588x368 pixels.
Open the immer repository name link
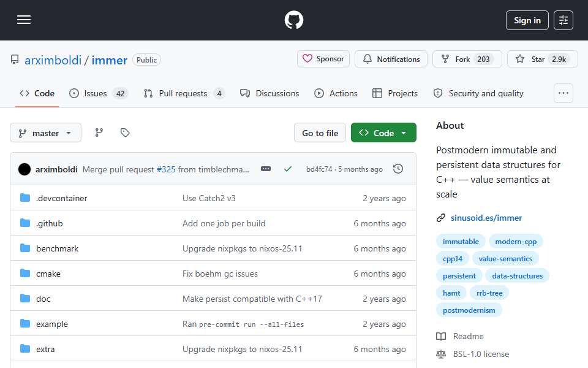[x=110, y=60]
